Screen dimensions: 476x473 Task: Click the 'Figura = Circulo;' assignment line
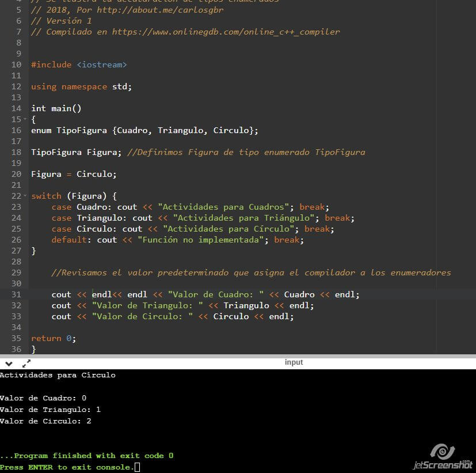[x=74, y=174]
